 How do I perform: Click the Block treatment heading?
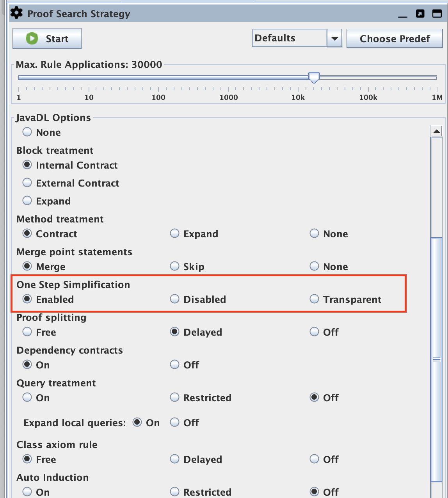tap(55, 150)
